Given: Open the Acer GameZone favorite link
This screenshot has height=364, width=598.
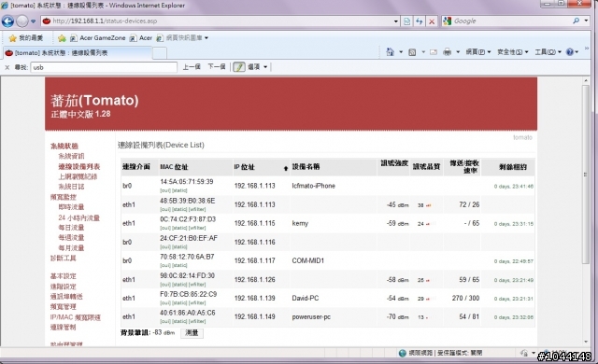Looking at the screenshot, I should click(x=97, y=38).
